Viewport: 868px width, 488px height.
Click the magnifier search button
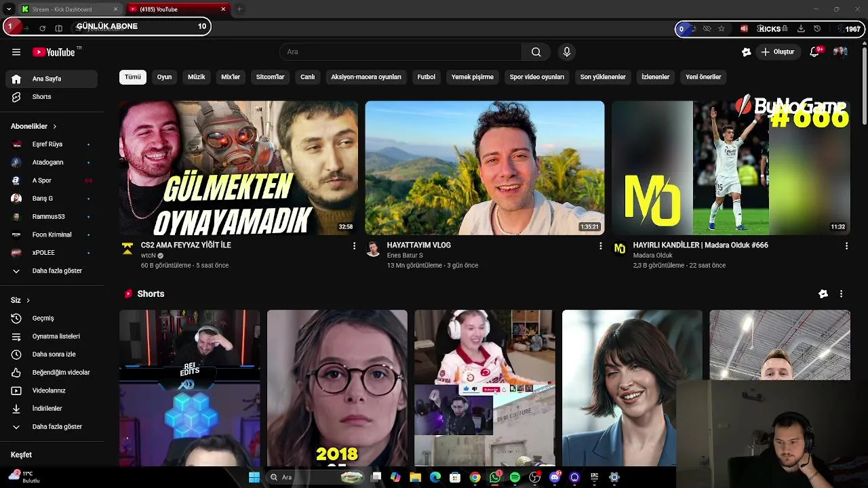(x=536, y=52)
